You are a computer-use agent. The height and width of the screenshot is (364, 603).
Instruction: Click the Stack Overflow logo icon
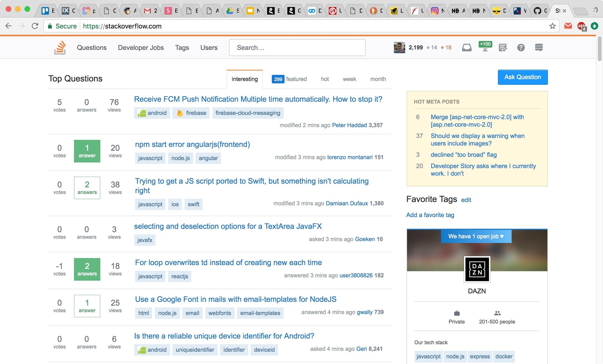click(x=60, y=48)
